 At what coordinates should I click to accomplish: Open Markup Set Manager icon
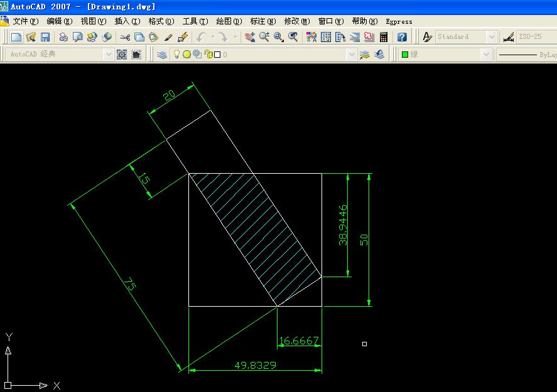tap(369, 37)
